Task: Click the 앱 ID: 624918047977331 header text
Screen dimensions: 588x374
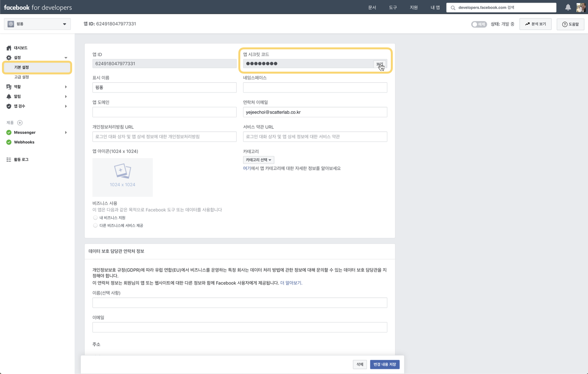Action: 110,24
